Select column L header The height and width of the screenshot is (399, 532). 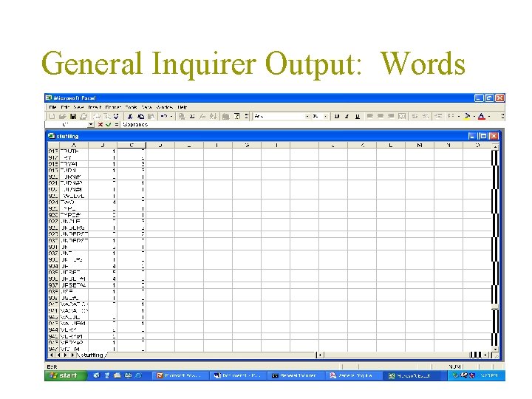tap(391, 146)
